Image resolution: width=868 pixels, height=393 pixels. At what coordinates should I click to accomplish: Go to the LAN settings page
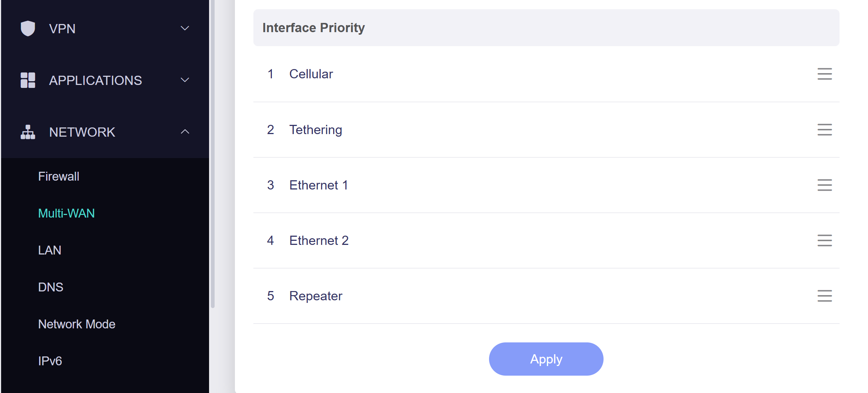[x=49, y=250]
